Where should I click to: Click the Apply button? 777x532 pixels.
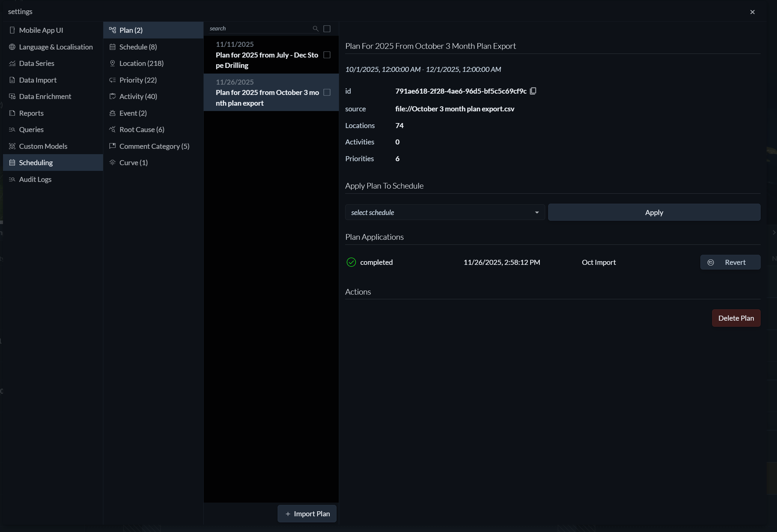coord(654,212)
